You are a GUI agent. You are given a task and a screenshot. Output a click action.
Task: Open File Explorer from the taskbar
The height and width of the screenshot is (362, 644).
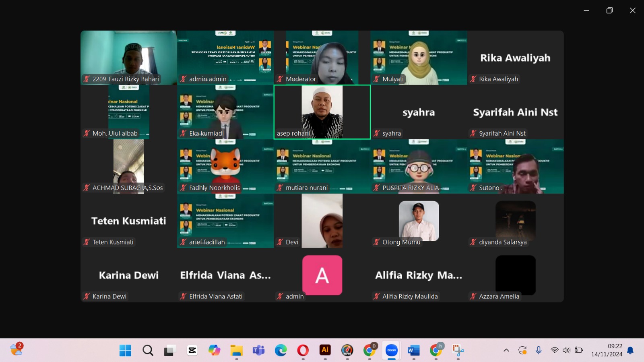tap(236, 350)
